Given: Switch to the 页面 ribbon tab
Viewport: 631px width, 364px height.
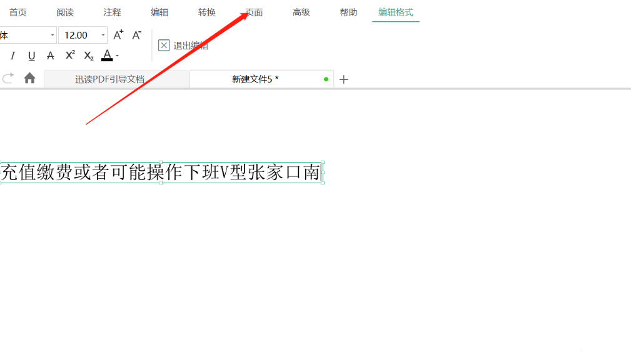Looking at the screenshot, I should pyautogui.click(x=253, y=11).
